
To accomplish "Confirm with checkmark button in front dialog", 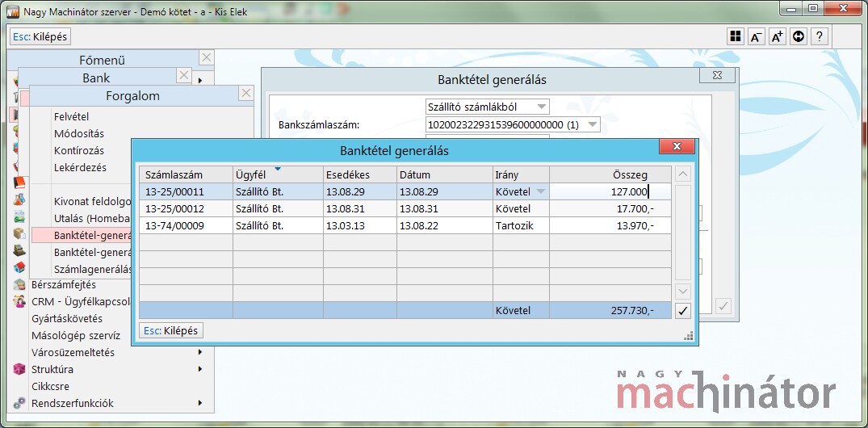I will click(683, 311).
